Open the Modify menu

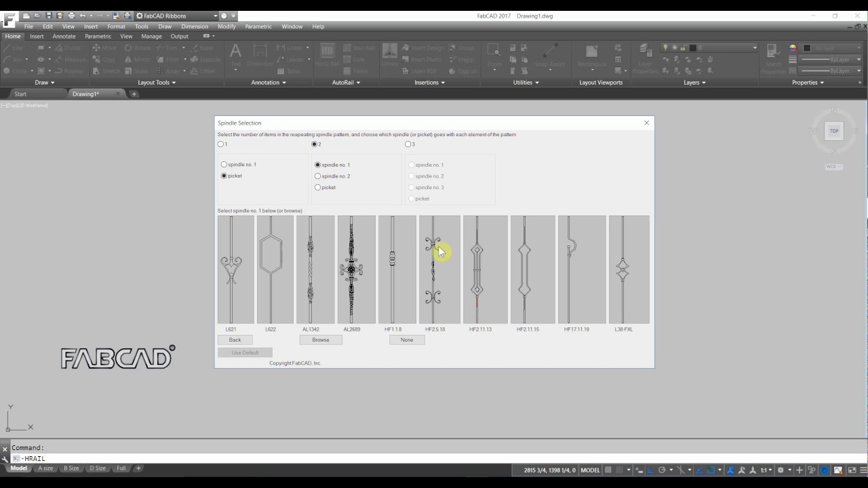pyautogui.click(x=226, y=26)
